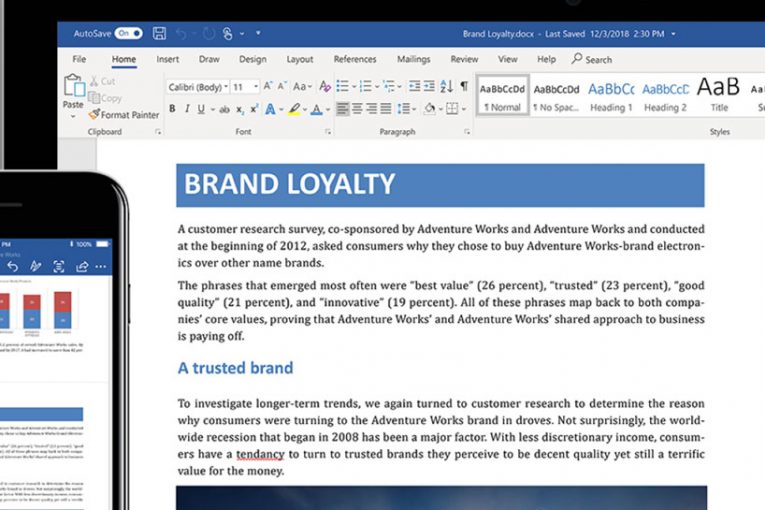Apply a numbered list
Screen dimensions: 765x510
point(365,86)
